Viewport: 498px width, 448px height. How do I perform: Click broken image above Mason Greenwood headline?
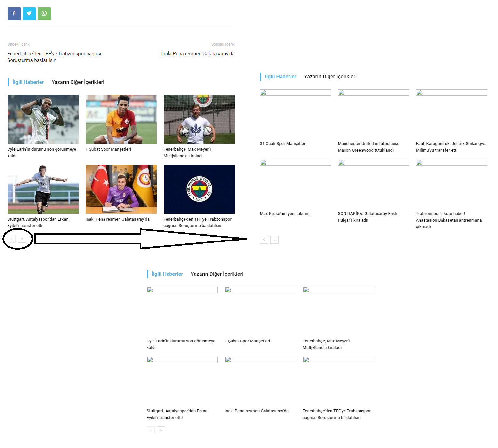pos(374,92)
